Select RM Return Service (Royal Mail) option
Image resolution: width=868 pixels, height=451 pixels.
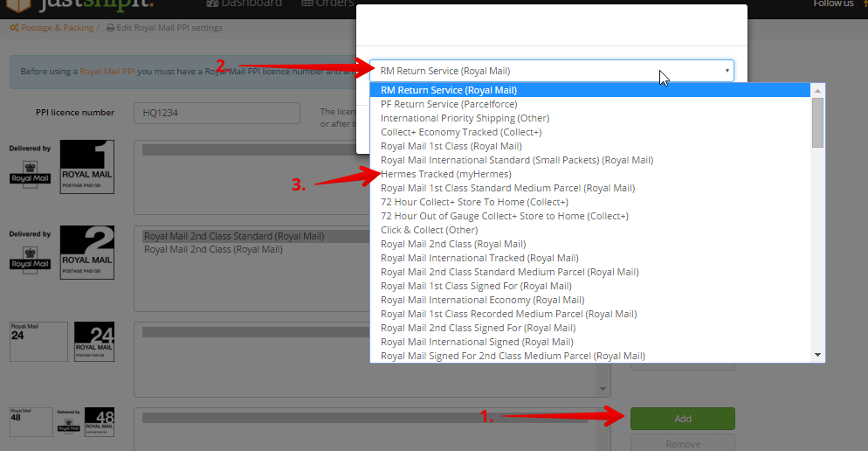pos(590,90)
